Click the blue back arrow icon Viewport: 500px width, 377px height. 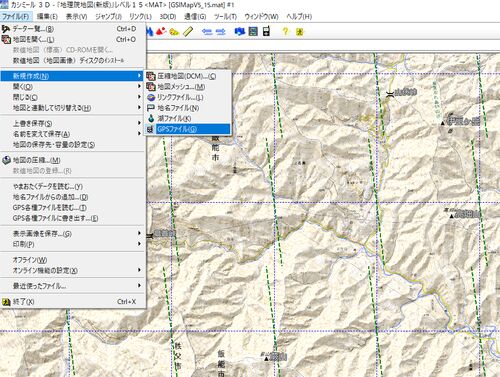coord(207,32)
